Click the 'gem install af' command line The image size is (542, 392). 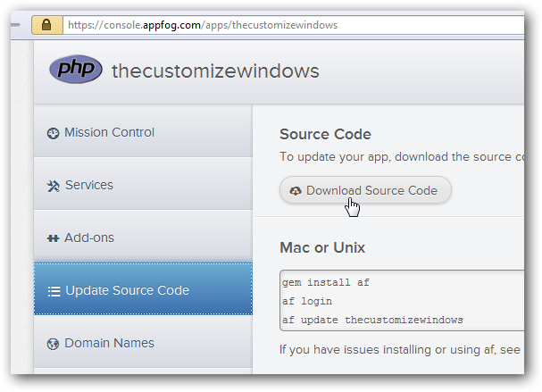pos(326,282)
